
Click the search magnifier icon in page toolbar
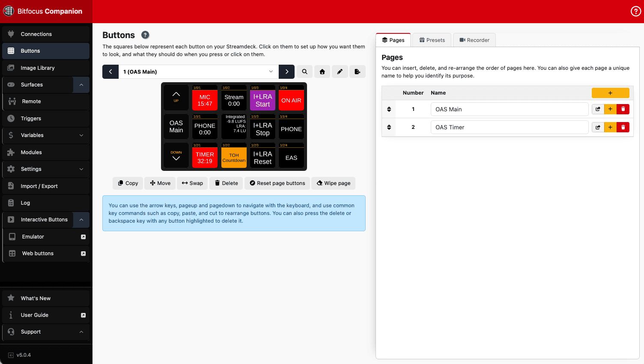coord(305,72)
